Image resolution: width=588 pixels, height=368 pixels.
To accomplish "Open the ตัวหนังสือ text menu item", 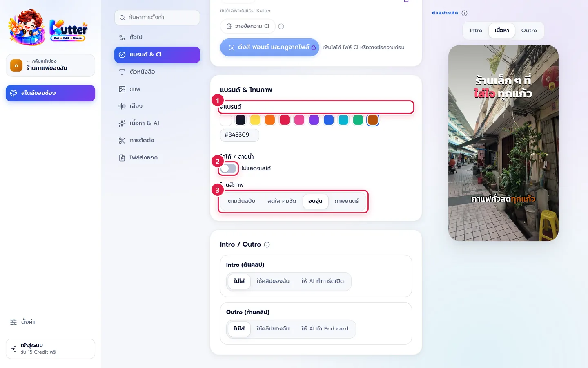I will (x=157, y=72).
